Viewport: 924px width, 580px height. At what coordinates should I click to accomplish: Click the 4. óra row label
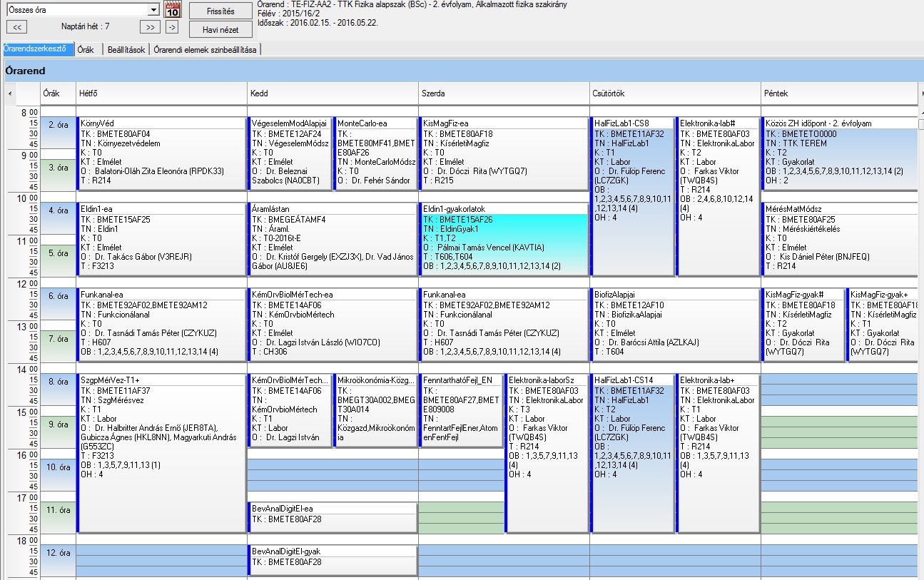tap(57, 210)
